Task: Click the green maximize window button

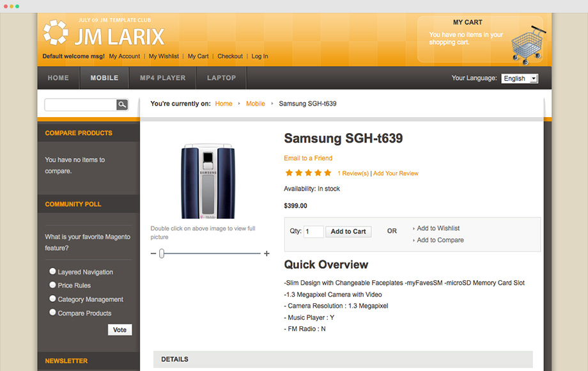Action: 17,6
